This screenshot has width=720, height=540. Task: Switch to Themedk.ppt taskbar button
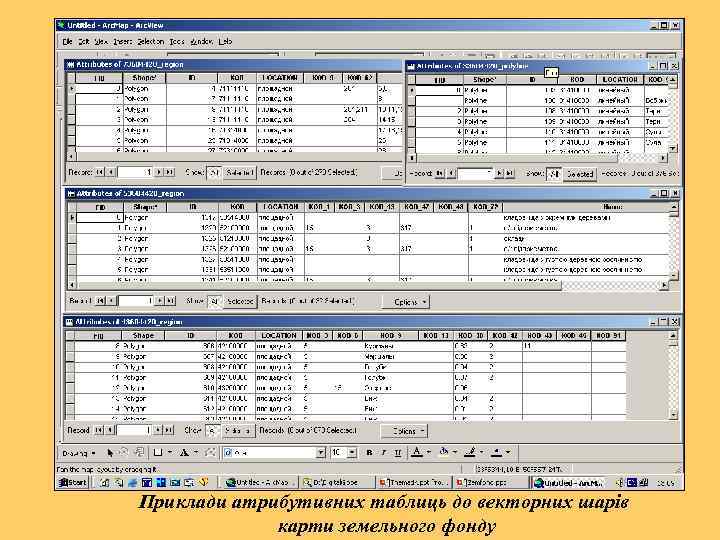(413, 483)
